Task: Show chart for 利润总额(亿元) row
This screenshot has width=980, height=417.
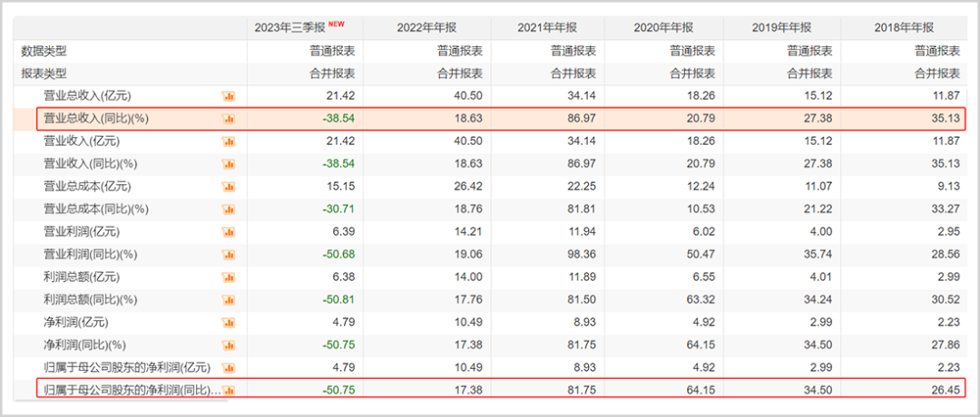Action: (229, 276)
